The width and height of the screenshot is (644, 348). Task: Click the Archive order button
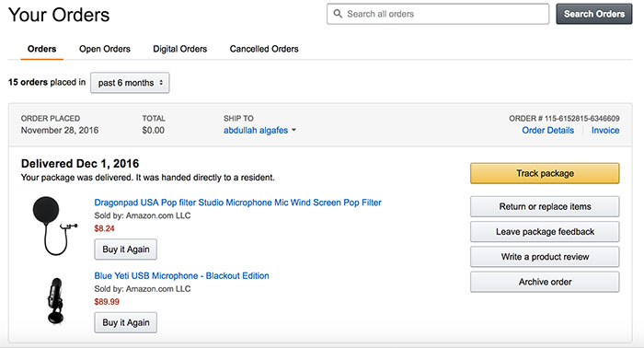coord(545,282)
